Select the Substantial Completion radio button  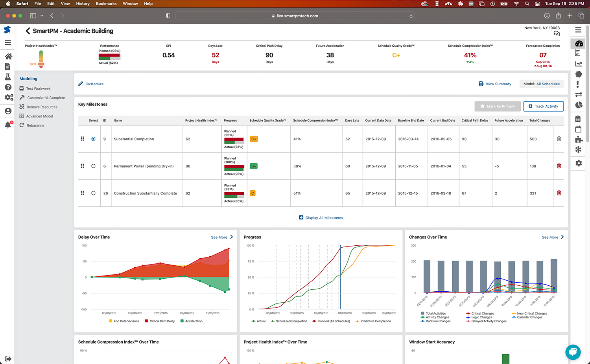[93, 139]
